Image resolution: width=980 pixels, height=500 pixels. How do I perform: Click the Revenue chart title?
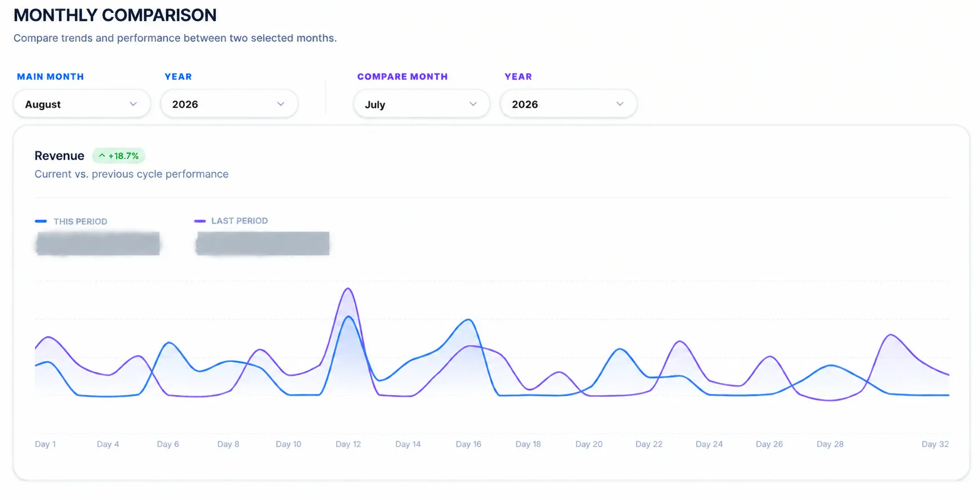[59, 156]
